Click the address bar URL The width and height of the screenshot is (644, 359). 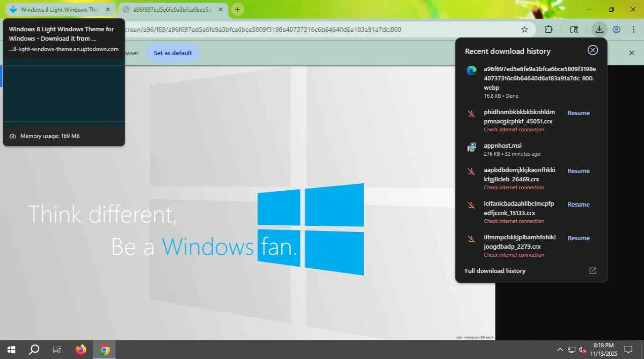coord(263,29)
